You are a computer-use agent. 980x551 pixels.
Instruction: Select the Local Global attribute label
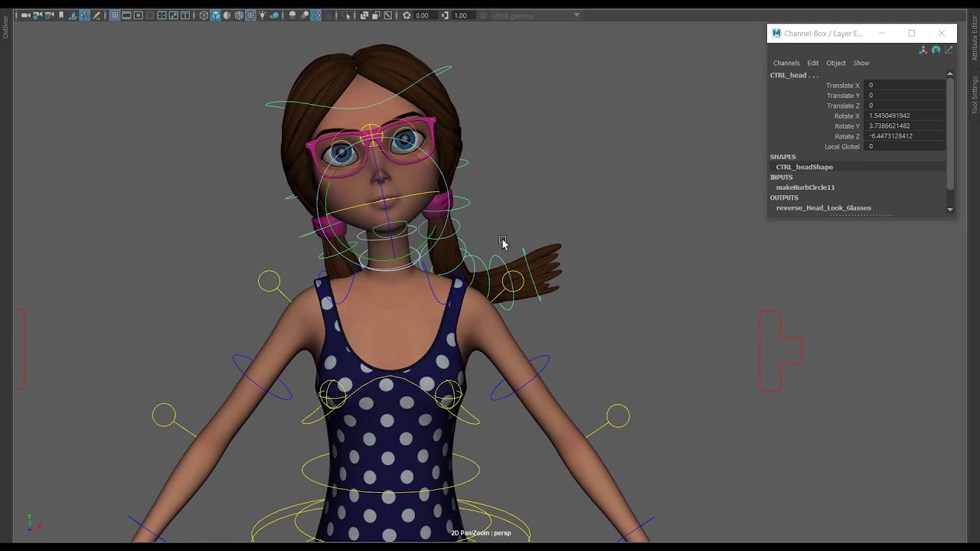coord(842,146)
